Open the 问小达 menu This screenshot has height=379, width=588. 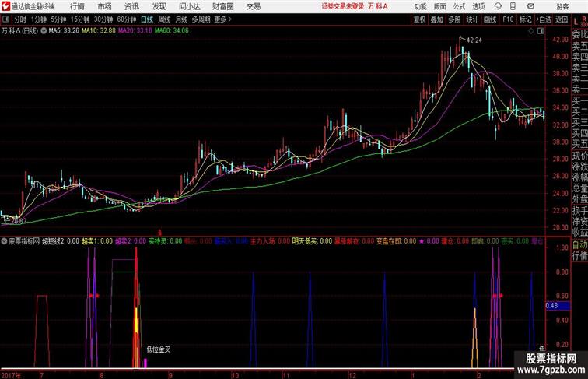189,6
